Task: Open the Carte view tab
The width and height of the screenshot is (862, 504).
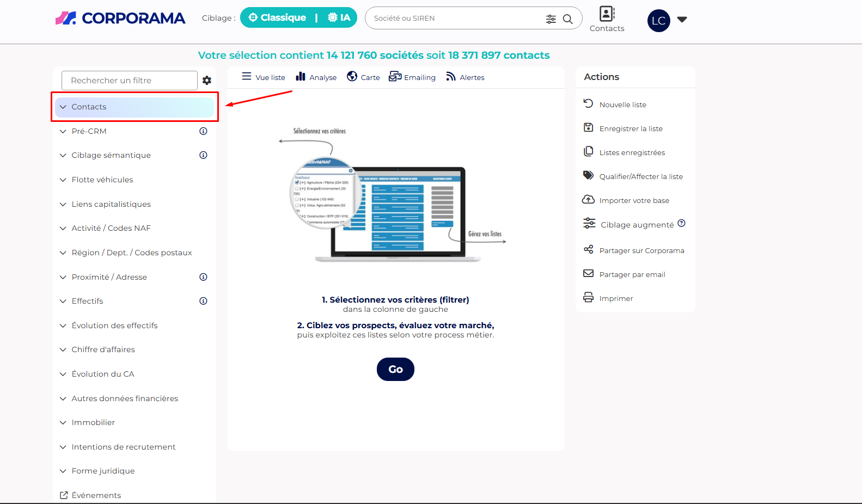Action: pos(363,77)
